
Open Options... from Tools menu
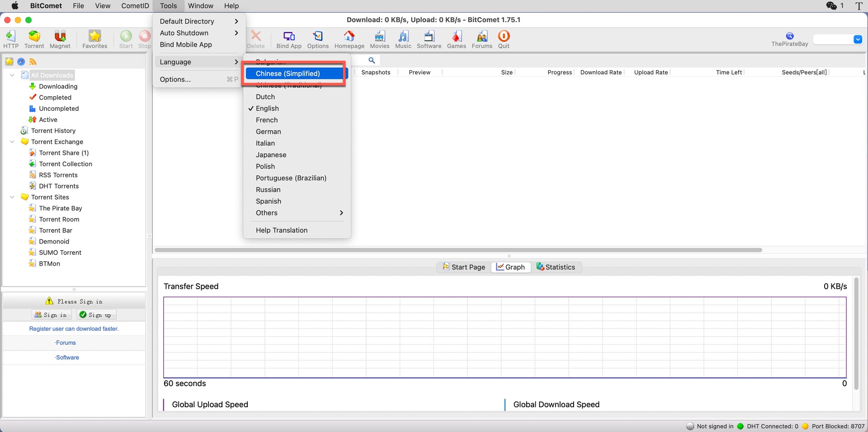click(x=199, y=79)
